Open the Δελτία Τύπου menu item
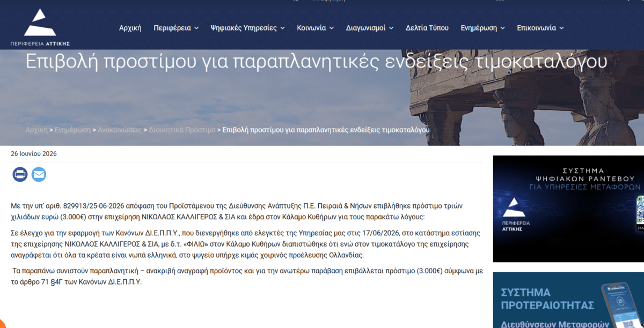The width and height of the screenshot is (644, 328). click(427, 28)
